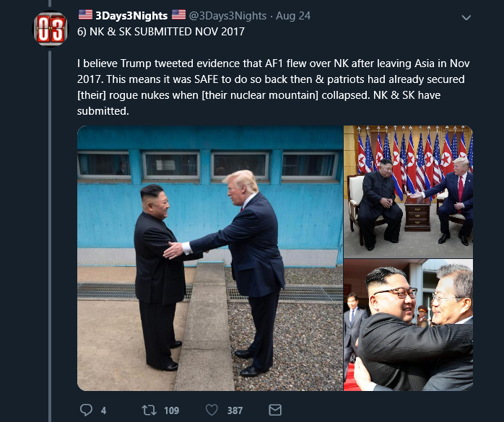Like the tweet with the heart icon

(212, 410)
